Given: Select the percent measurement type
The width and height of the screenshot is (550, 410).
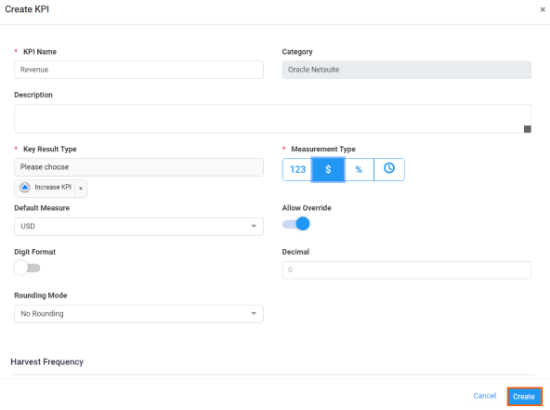Looking at the screenshot, I should tap(359, 169).
